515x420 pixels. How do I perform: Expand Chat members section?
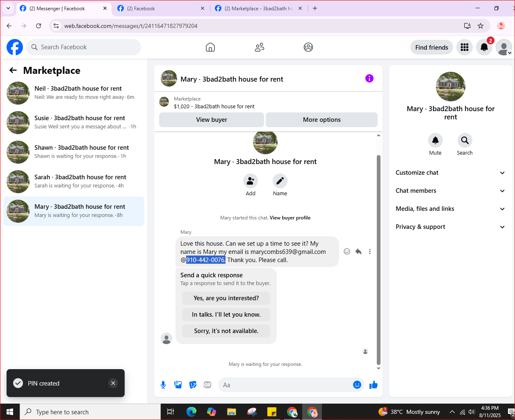point(450,191)
